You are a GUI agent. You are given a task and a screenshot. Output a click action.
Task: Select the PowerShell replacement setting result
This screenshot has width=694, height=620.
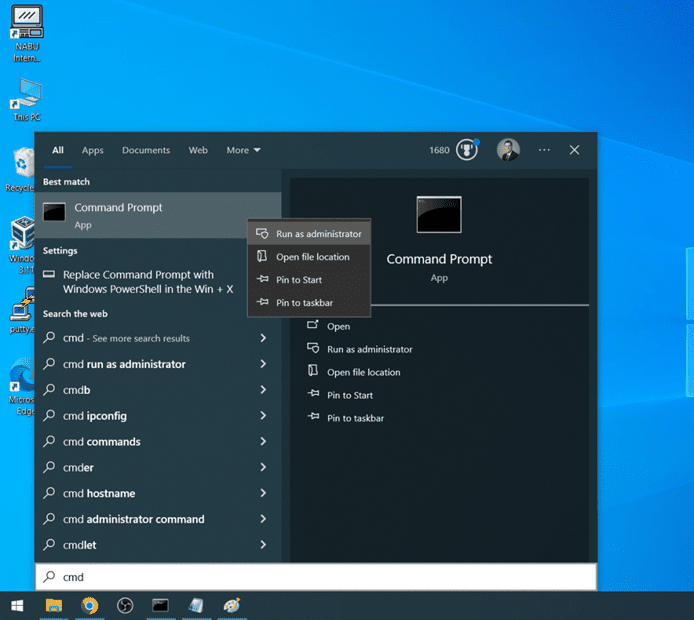click(147, 282)
